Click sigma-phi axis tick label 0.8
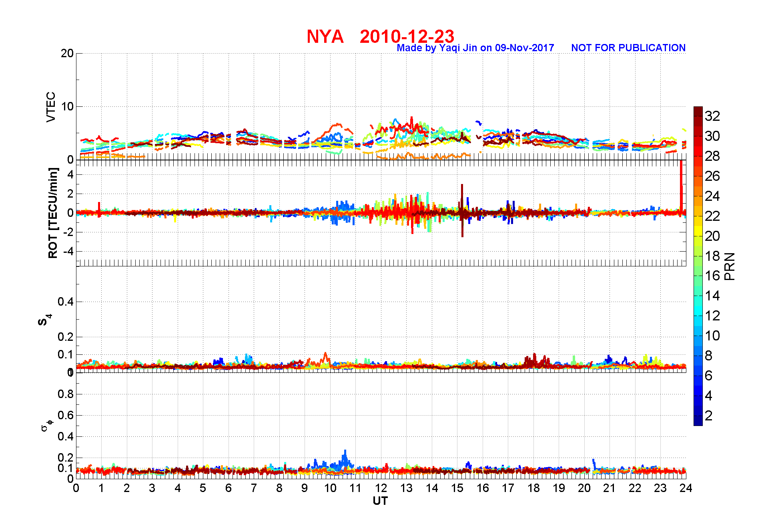Image resolution: width=762 pixels, height=532 pixels. point(66,394)
